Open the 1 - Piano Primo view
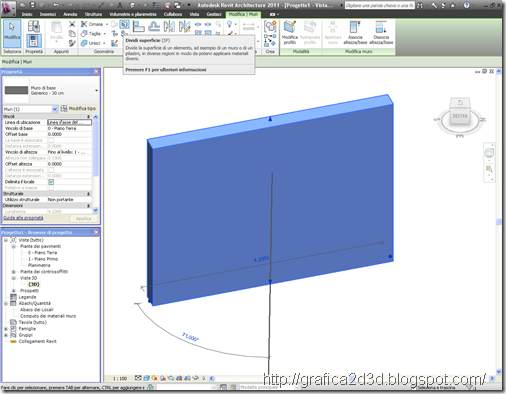This screenshot has height=394, width=506. [x=43, y=259]
